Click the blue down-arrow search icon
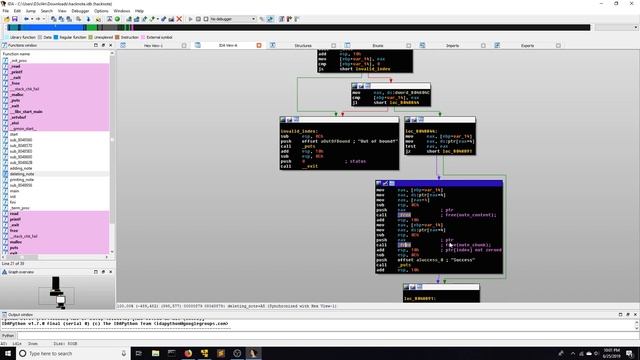 click(88, 19)
